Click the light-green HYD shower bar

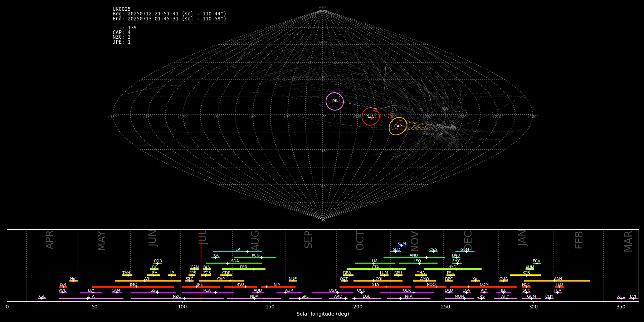click(x=453, y=269)
